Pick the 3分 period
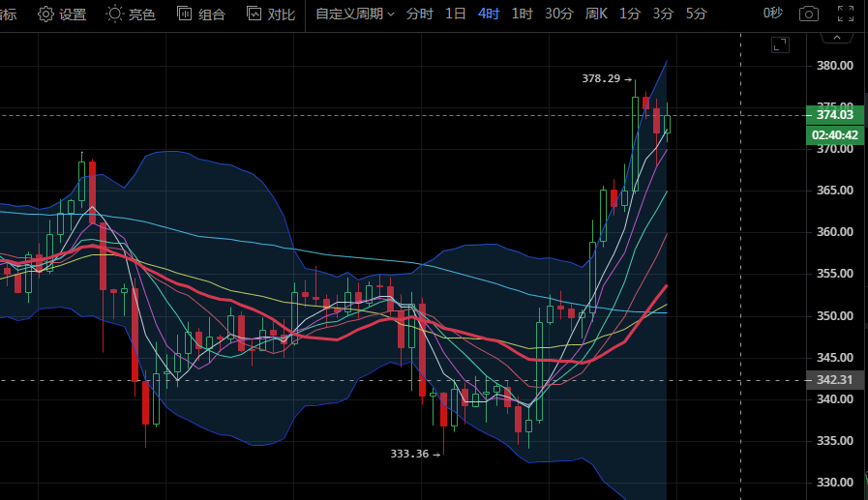The height and width of the screenshot is (500, 868). [663, 15]
